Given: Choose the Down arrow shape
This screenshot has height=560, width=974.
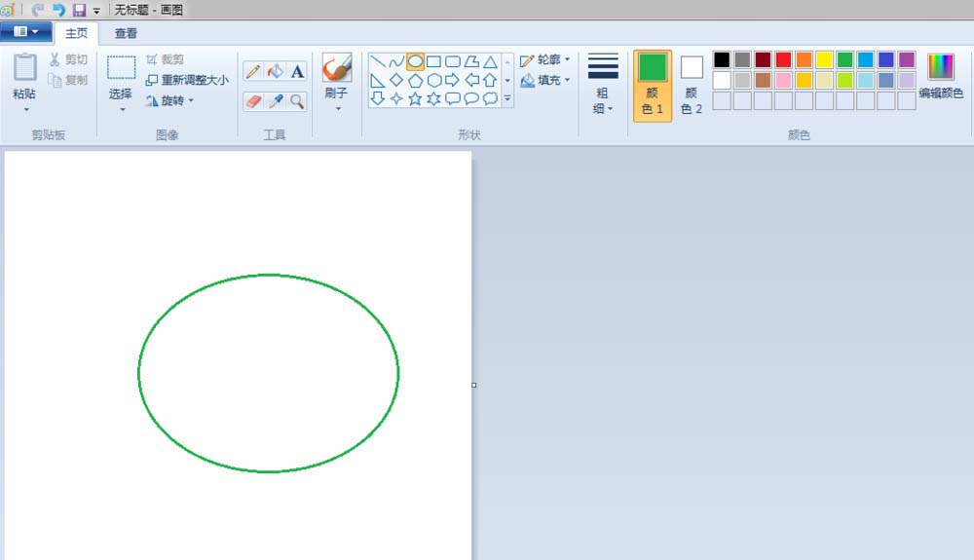Looking at the screenshot, I should (378, 98).
